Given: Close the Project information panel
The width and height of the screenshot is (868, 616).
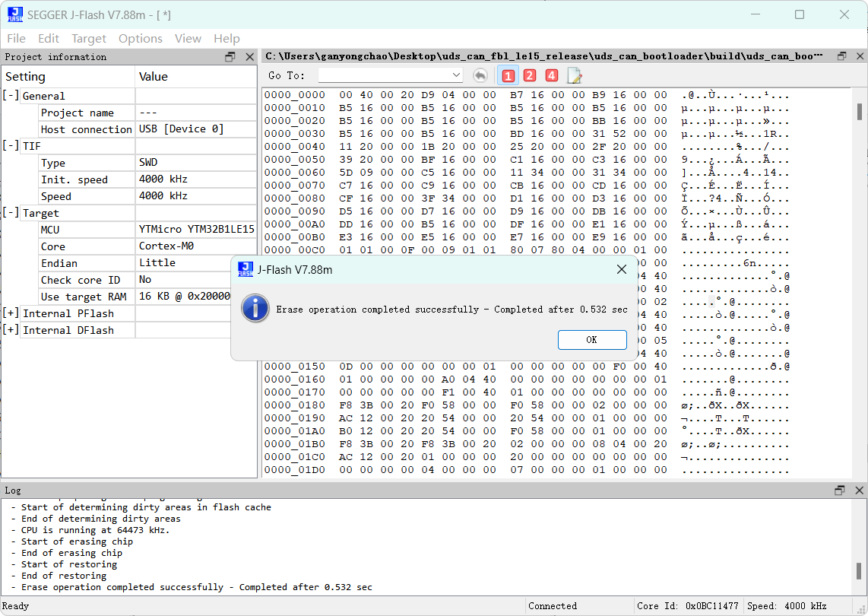Looking at the screenshot, I should coord(249,56).
